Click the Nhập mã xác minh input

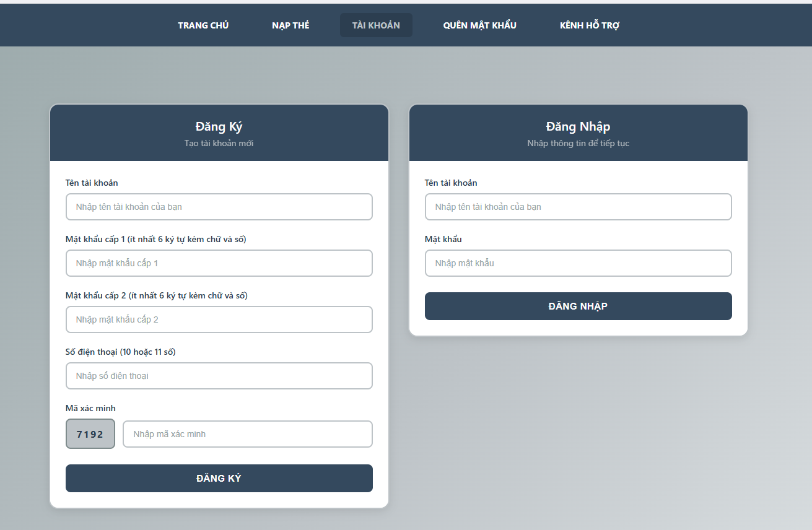[248, 434]
